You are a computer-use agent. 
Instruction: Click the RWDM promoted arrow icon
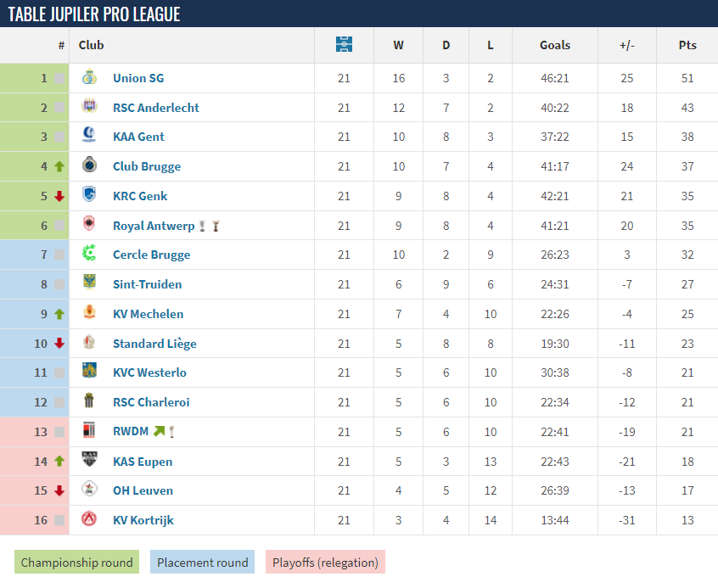pos(159,432)
